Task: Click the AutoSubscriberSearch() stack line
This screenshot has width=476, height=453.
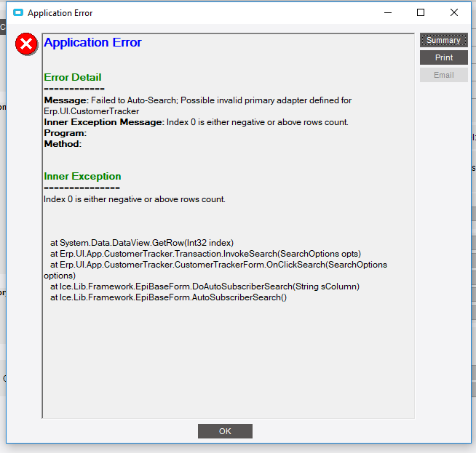Action: pyautogui.click(x=168, y=297)
